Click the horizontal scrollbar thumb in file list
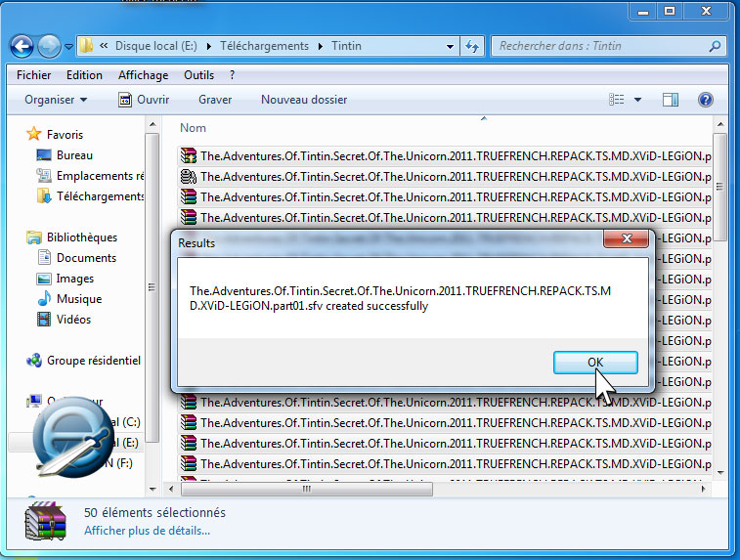 pos(307,490)
